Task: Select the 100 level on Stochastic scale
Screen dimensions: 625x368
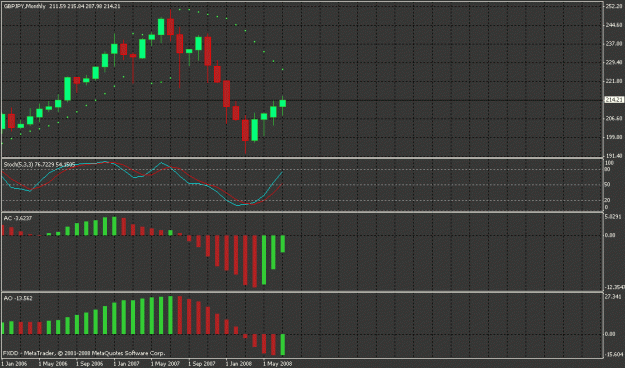Action: tap(609, 163)
